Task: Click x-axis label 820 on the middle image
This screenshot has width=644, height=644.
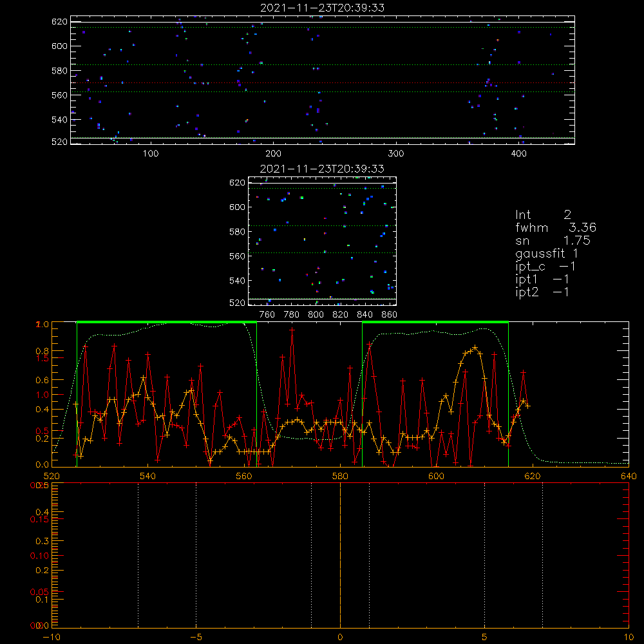Action: (x=341, y=315)
